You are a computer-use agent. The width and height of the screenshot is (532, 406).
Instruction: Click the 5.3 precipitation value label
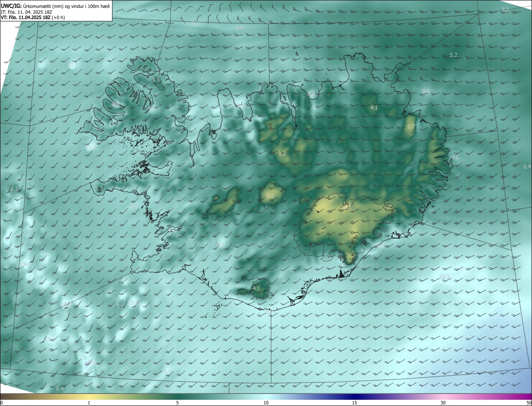[99, 189]
